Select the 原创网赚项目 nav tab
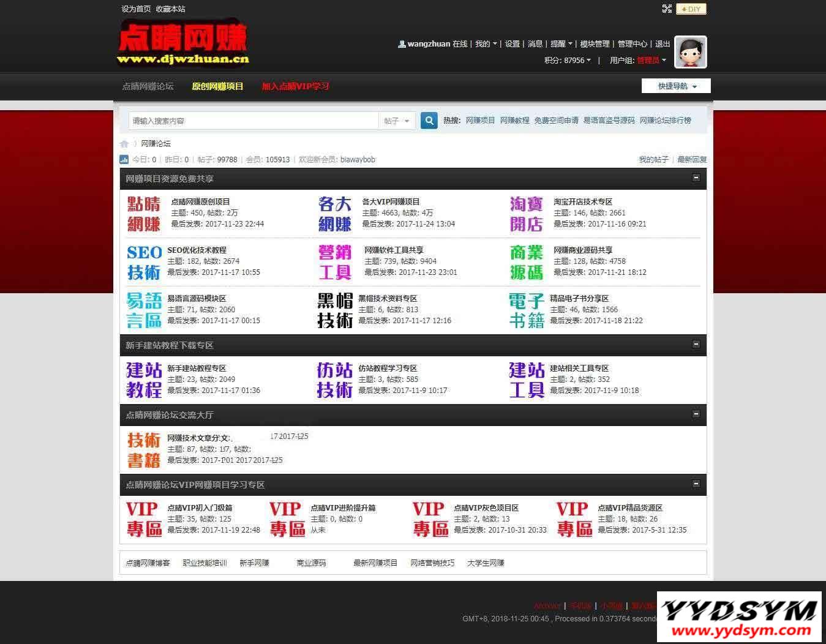Image resolution: width=826 pixels, height=644 pixels. coord(217,86)
